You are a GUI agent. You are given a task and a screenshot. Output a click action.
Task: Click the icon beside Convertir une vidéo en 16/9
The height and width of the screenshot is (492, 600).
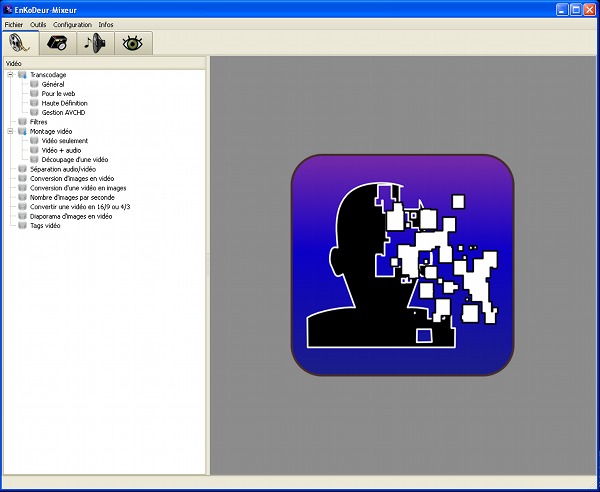(x=23, y=207)
